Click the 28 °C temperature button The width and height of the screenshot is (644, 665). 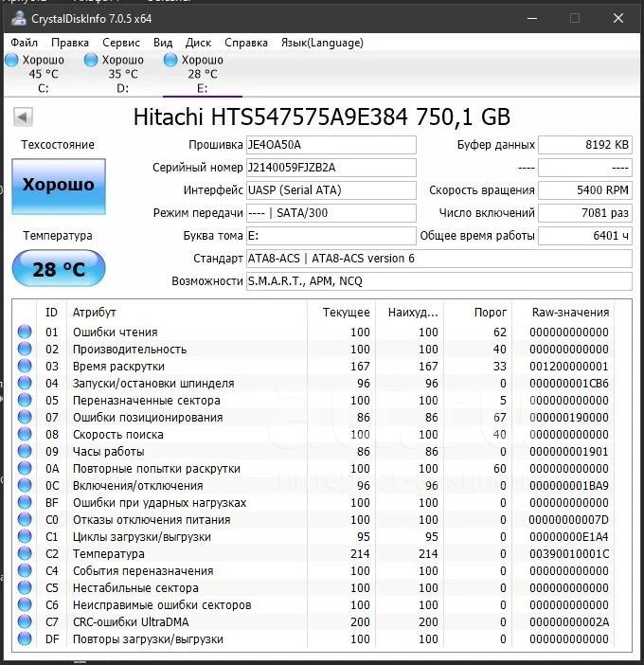pyautogui.click(x=59, y=268)
